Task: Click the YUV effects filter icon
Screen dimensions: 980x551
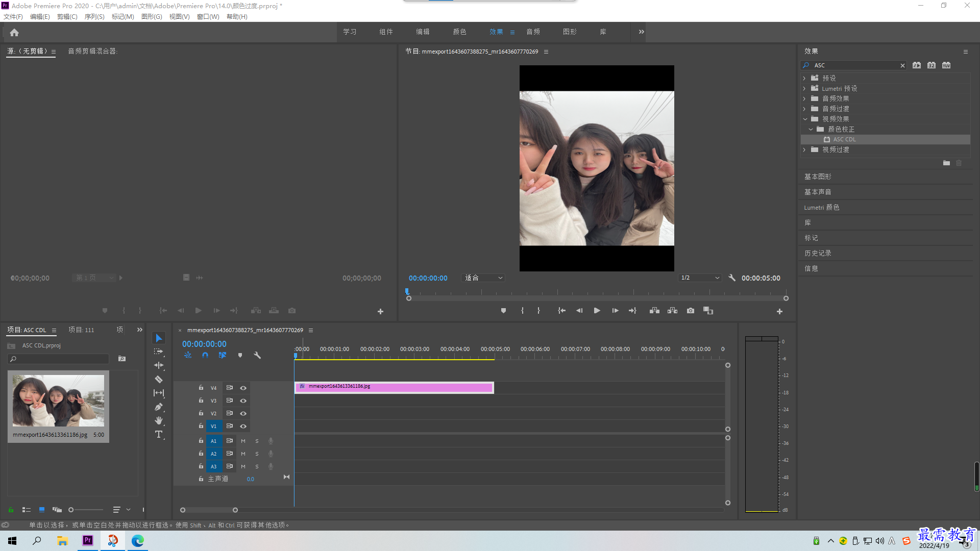Action: tap(946, 65)
